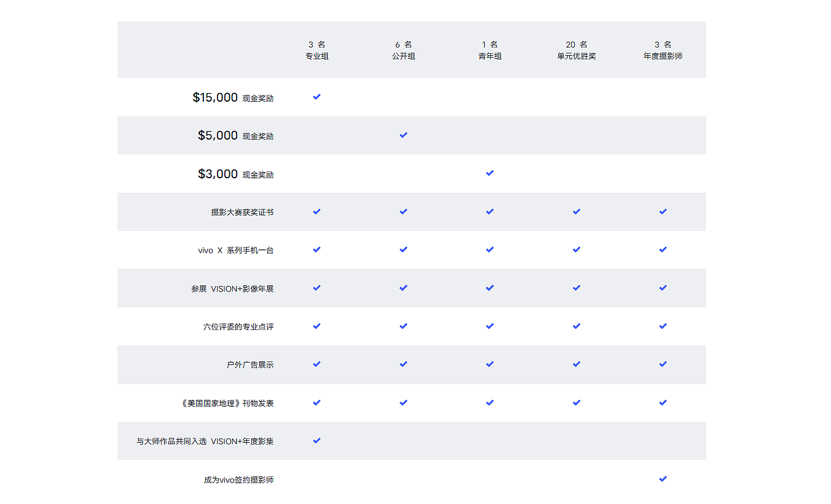Click 公开组 checkmark in vivo X 系列手机一台 row

[403, 250]
